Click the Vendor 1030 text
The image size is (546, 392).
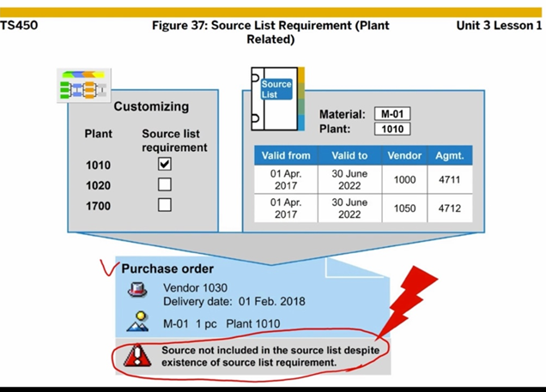(196, 287)
